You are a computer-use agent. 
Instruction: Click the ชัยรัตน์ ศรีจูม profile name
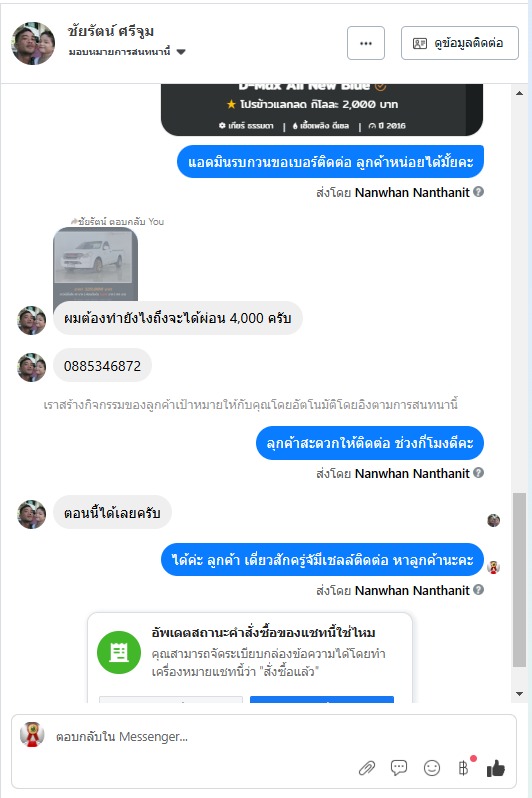110,31
